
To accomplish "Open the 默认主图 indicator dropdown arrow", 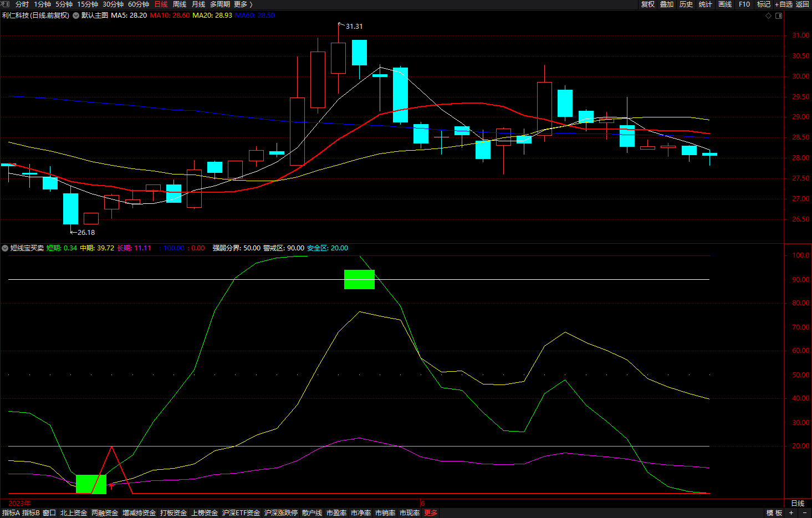I will [x=76, y=16].
